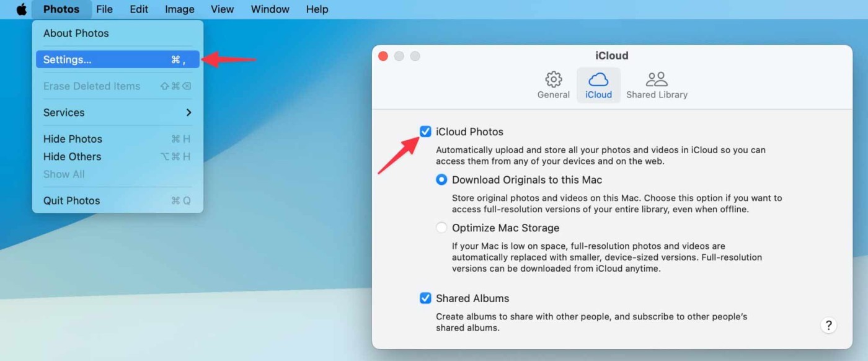Choose Optimize Mac Storage option
This screenshot has height=361, width=868.
coord(441,228)
